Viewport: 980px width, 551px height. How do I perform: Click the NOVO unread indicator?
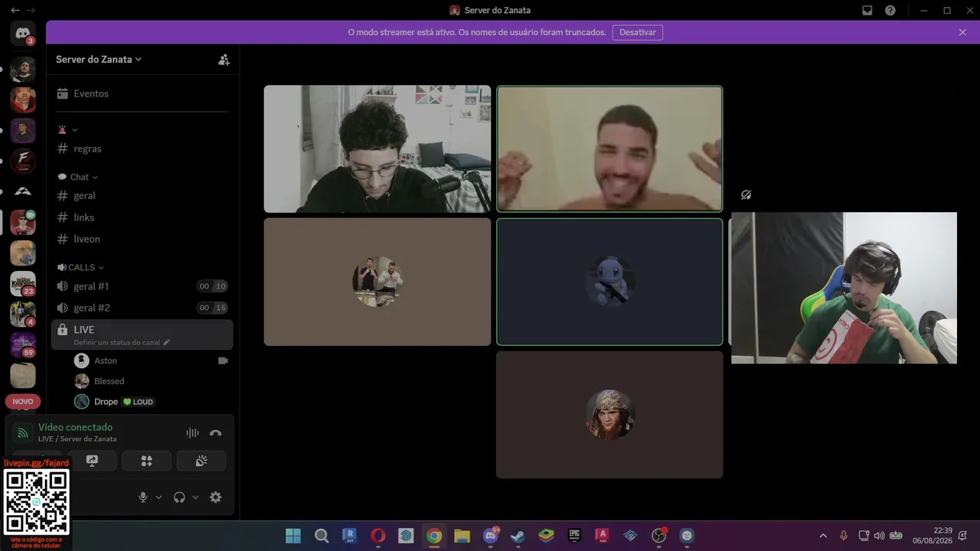click(23, 401)
